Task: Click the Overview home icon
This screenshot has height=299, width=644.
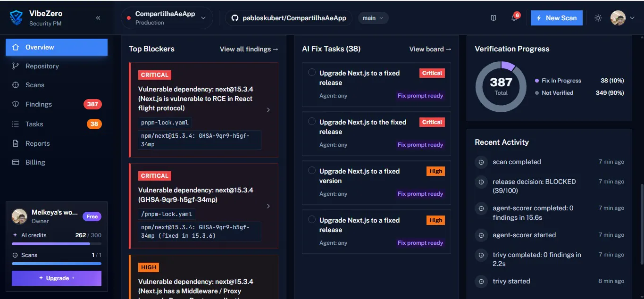Action: pyautogui.click(x=16, y=47)
